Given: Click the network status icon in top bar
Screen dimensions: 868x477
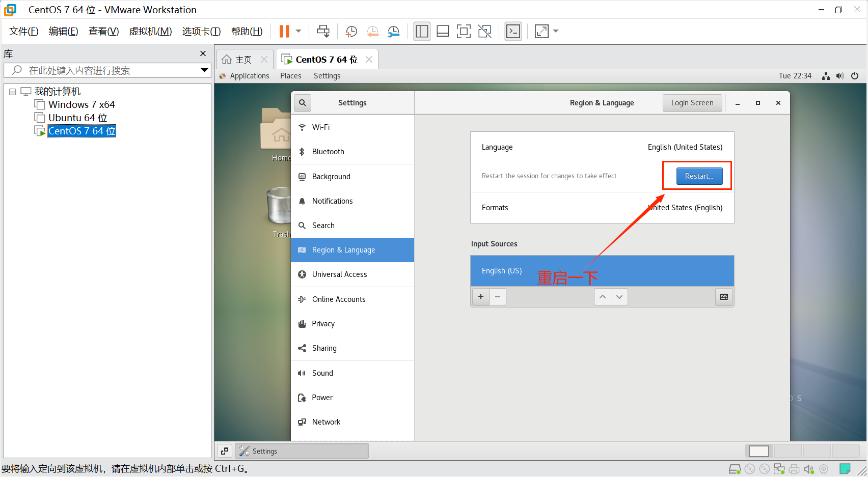Looking at the screenshot, I should (826, 76).
